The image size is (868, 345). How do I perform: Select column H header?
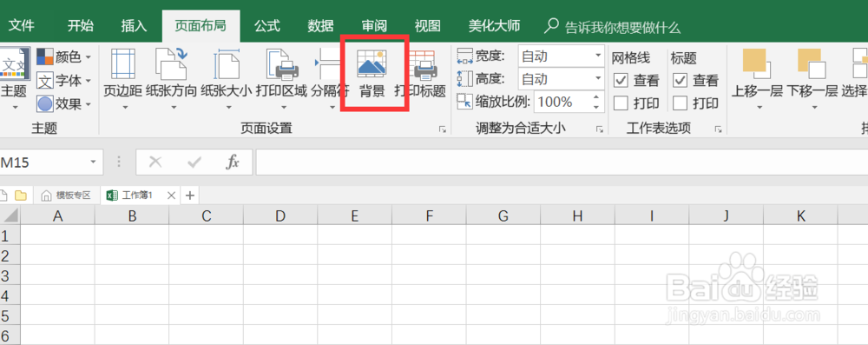point(577,216)
